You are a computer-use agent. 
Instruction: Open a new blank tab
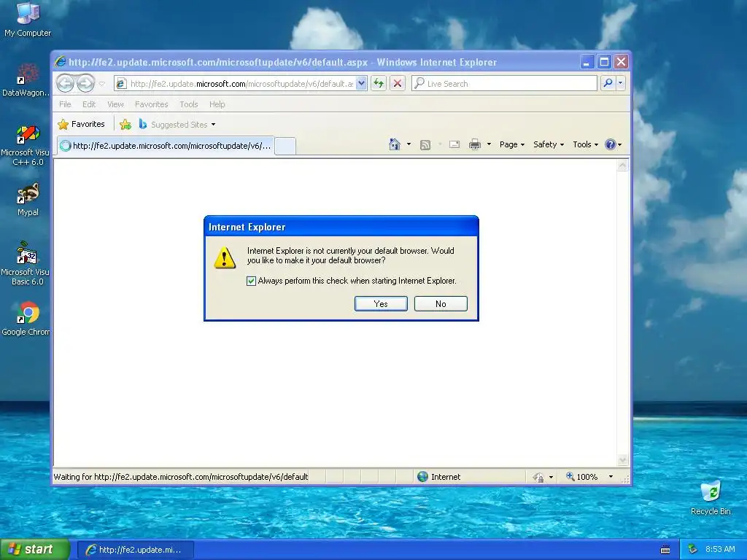pos(285,146)
